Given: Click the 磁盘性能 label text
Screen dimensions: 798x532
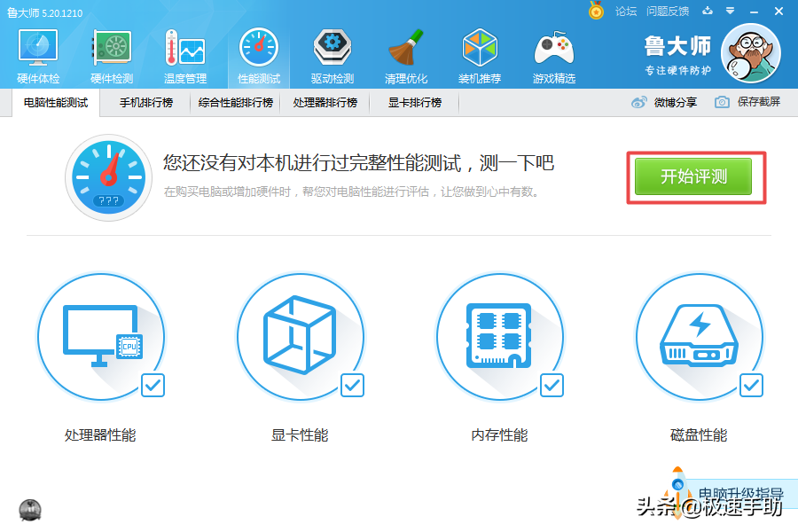Looking at the screenshot, I should tap(699, 435).
